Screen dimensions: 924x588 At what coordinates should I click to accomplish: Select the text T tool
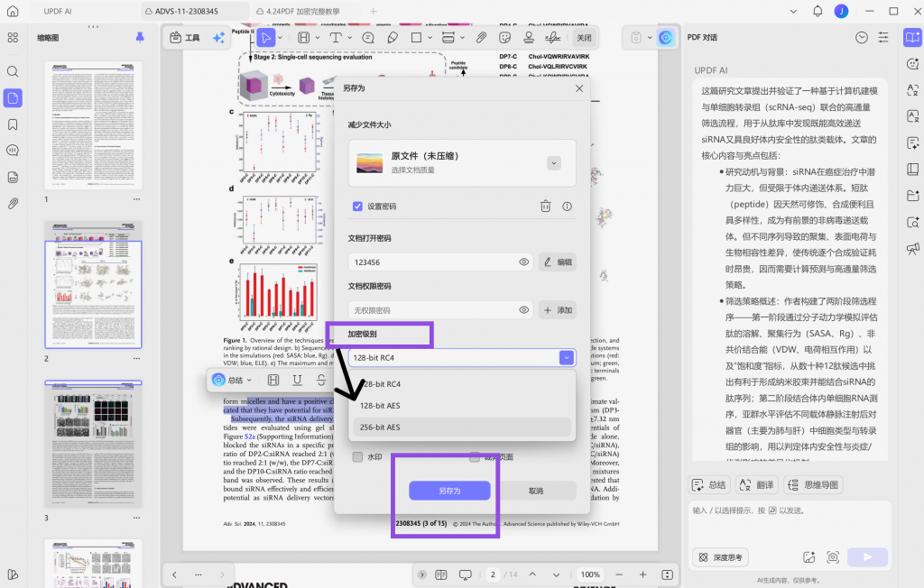tap(336, 38)
